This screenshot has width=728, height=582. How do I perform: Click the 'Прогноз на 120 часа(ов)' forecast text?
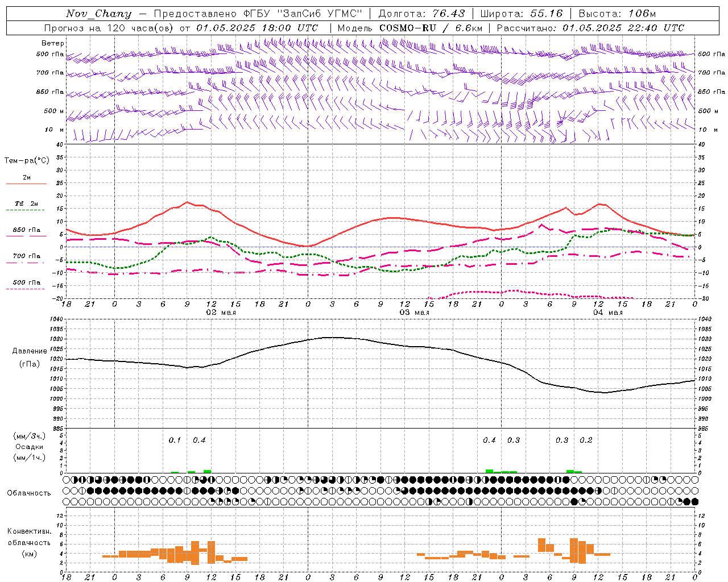click(x=109, y=28)
